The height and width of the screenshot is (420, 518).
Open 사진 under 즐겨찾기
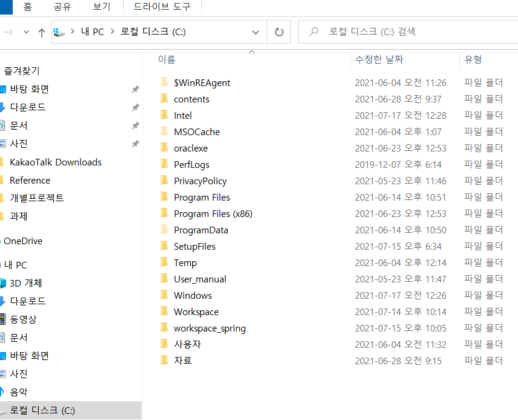[19, 144]
